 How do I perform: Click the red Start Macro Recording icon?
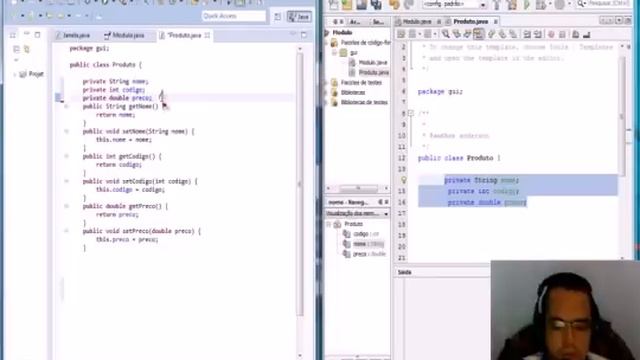[x=551, y=35]
